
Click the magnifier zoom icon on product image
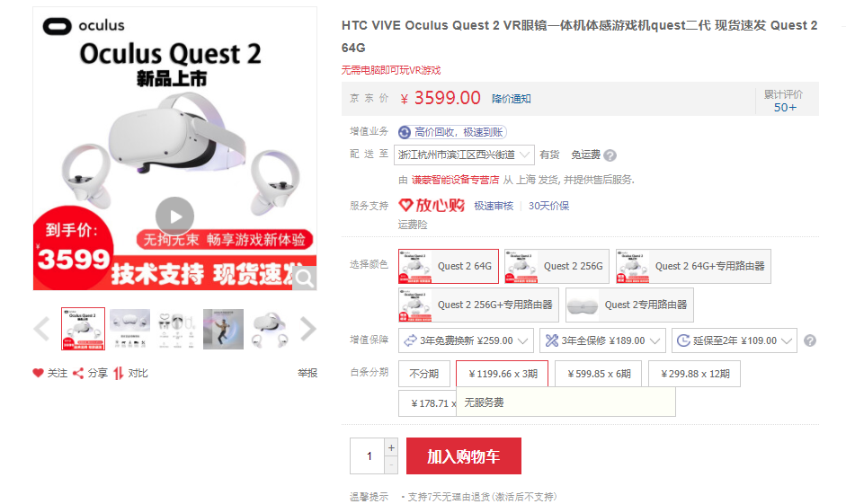(304, 279)
